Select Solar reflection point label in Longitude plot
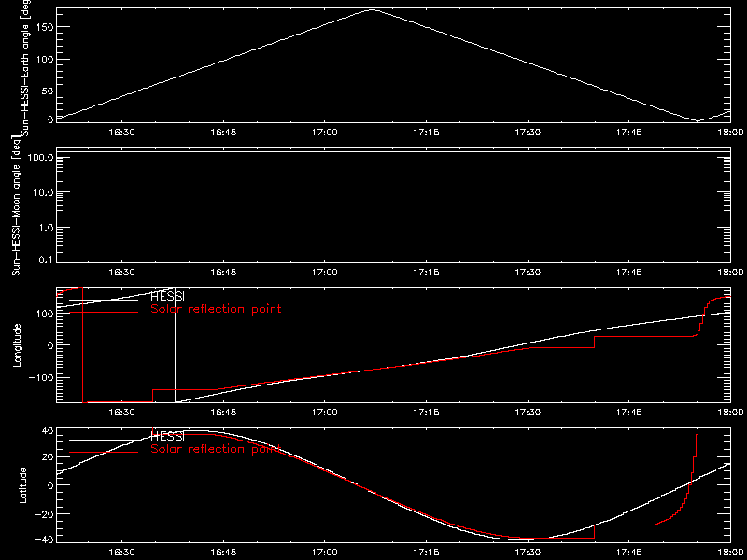The image size is (747, 560). tap(216, 310)
